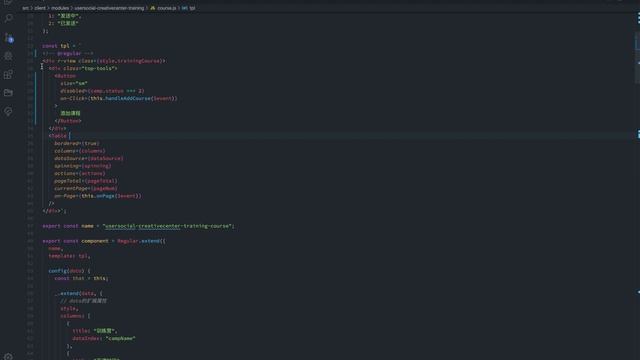The height and width of the screenshot is (360, 640).
Task: Open the Search view in the activity bar
Action: pyautogui.click(x=8, y=18)
